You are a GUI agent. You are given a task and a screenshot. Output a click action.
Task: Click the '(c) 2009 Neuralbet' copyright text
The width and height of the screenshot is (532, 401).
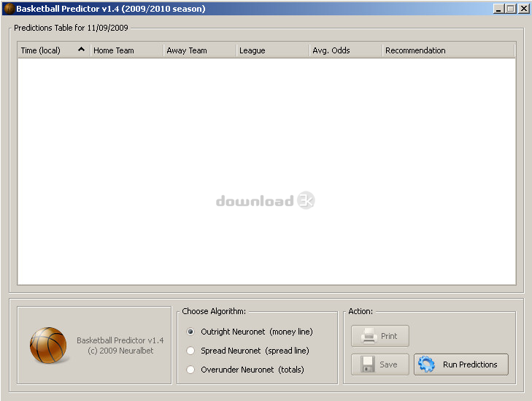(x=120, y=351)
